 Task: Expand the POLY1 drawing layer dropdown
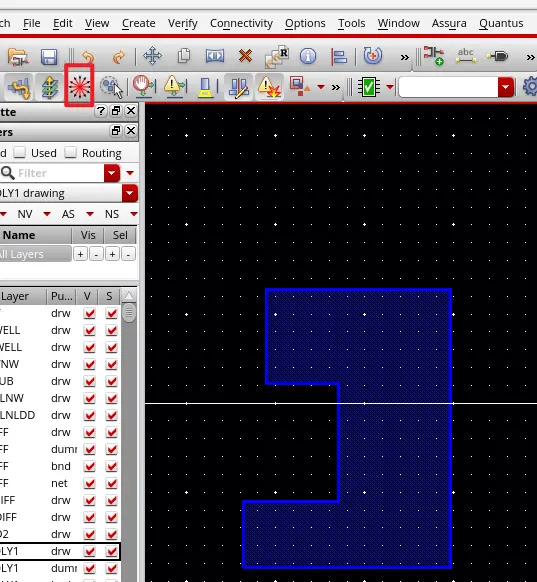click(x=130, y=193)
